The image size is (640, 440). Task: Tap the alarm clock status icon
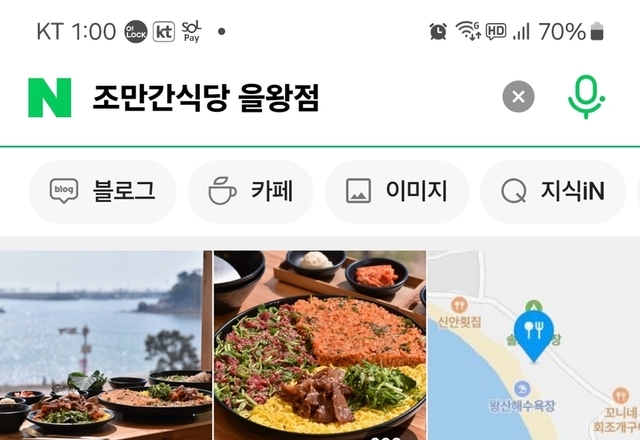(x=438, y=31)
